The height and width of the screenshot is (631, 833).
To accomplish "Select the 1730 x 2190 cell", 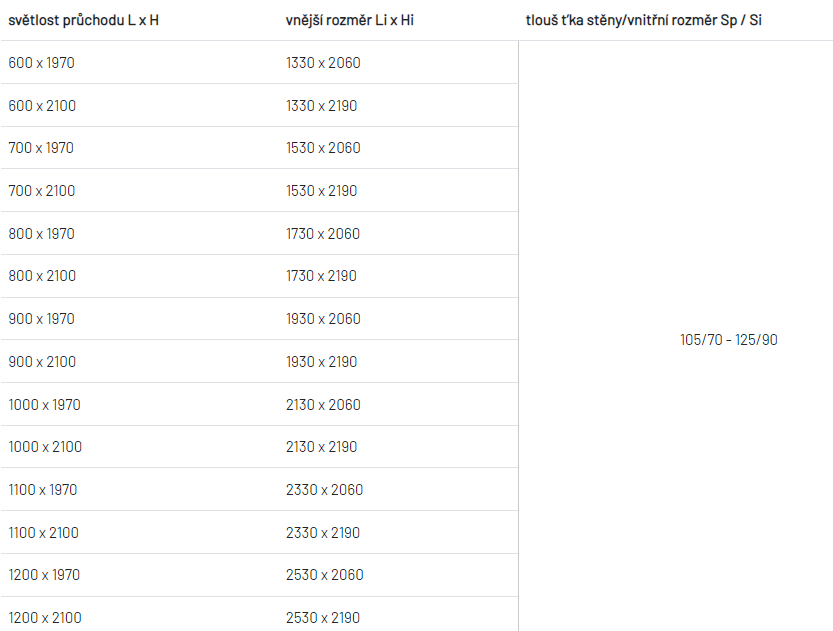I will 321,276.
